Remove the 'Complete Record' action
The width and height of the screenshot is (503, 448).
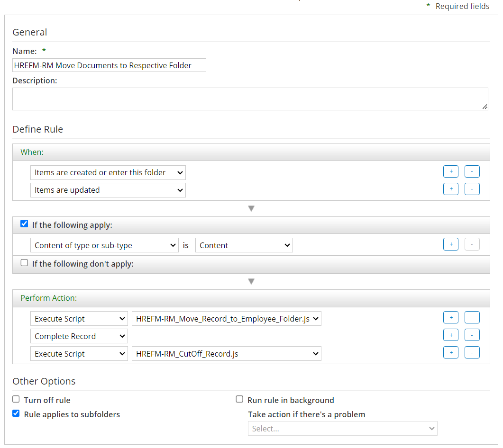tap(472, 335)
